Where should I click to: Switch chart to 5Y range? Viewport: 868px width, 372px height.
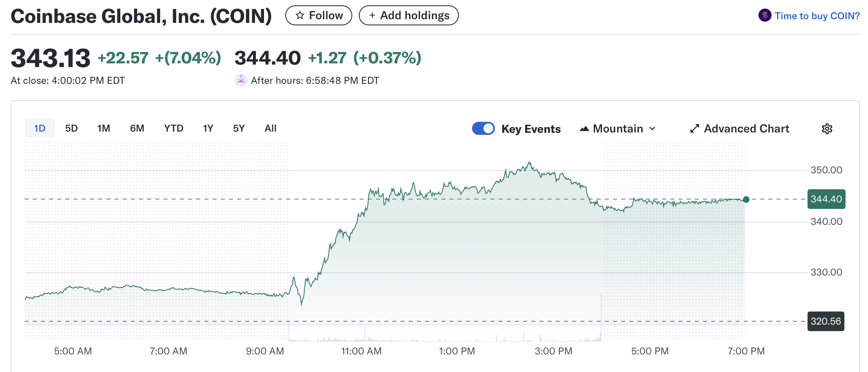[x=239, y=128]
